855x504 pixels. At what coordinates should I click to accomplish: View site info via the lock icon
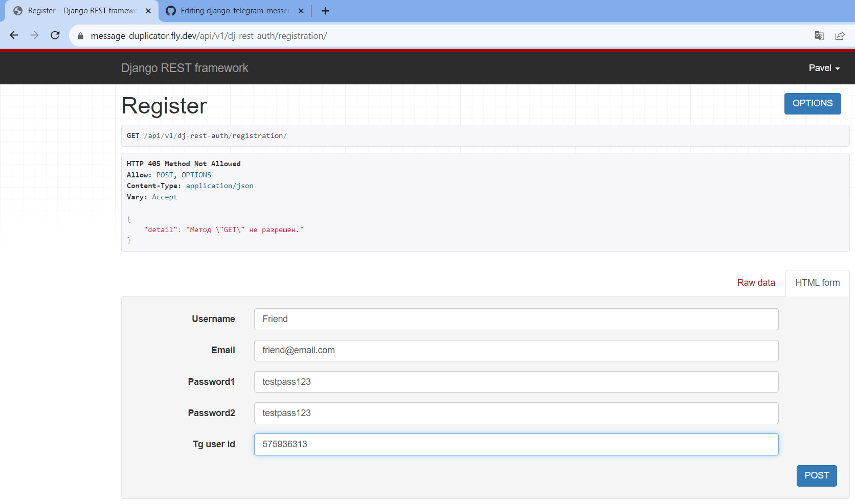click(x=80, y=36)
